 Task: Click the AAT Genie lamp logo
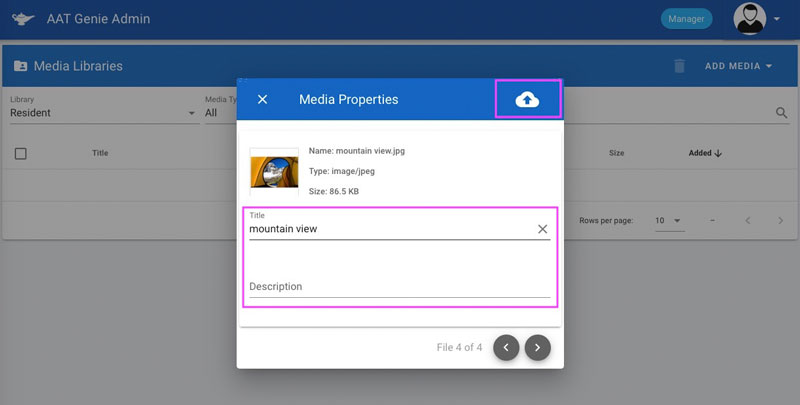coord(23,19)
